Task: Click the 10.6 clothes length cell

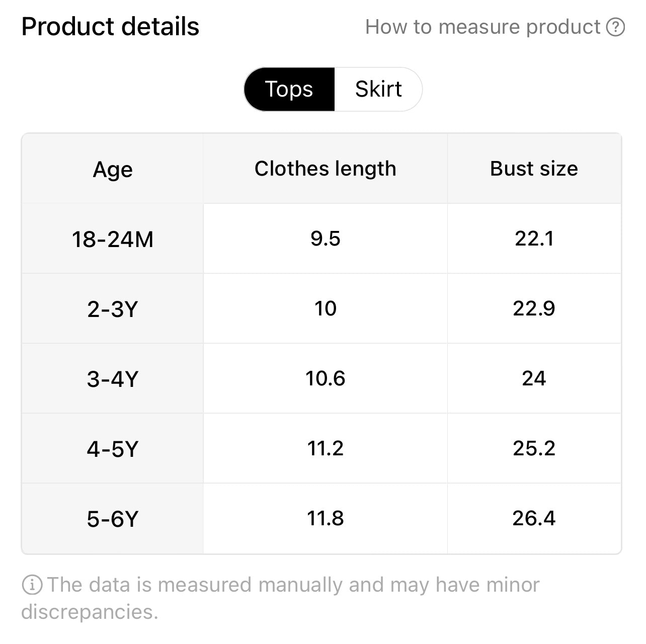Action: click(x=326, y=378)
